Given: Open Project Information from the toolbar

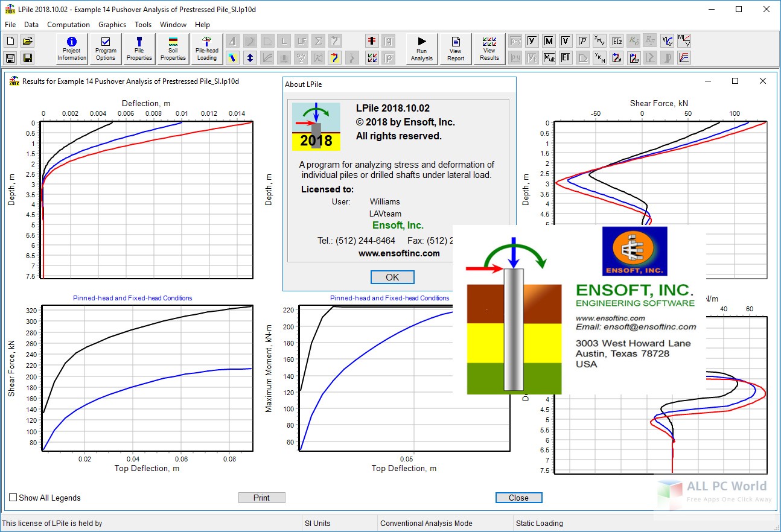Looking at the screenshot, I should [72, 49].
